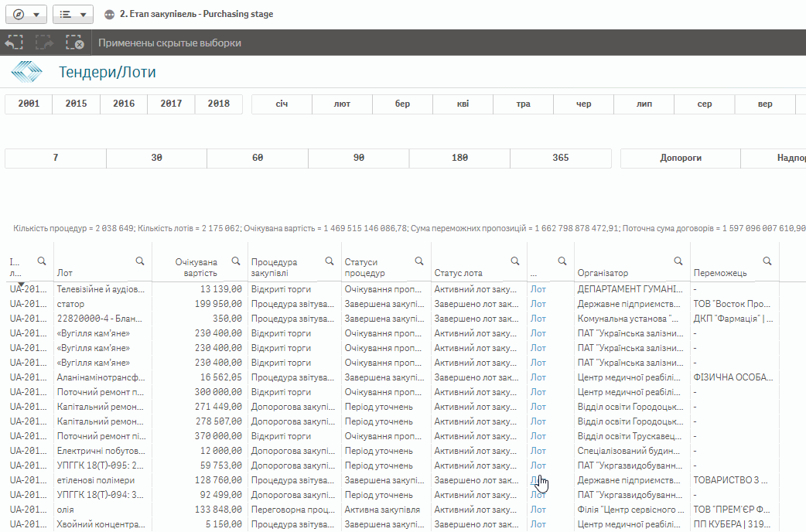Search in the Лот column
The height and width of the screenshot is (532, 806).
point(141,261)
